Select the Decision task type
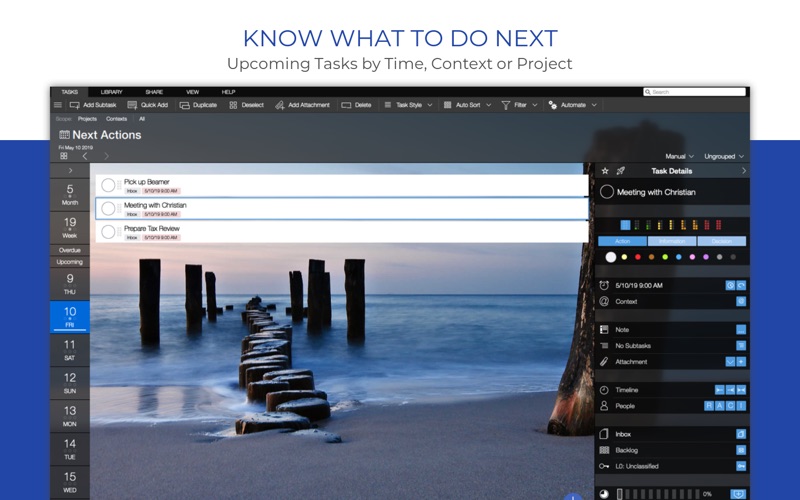 [721, 241]
